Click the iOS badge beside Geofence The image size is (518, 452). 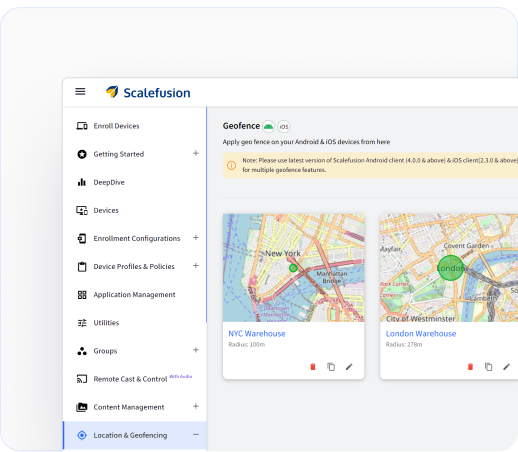tap(284, 126)
